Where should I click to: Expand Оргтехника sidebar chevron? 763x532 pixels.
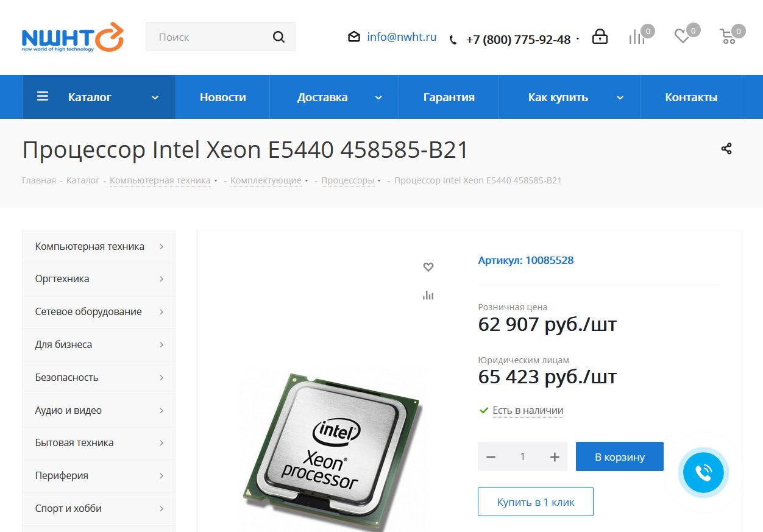click(x=161, y=279)
